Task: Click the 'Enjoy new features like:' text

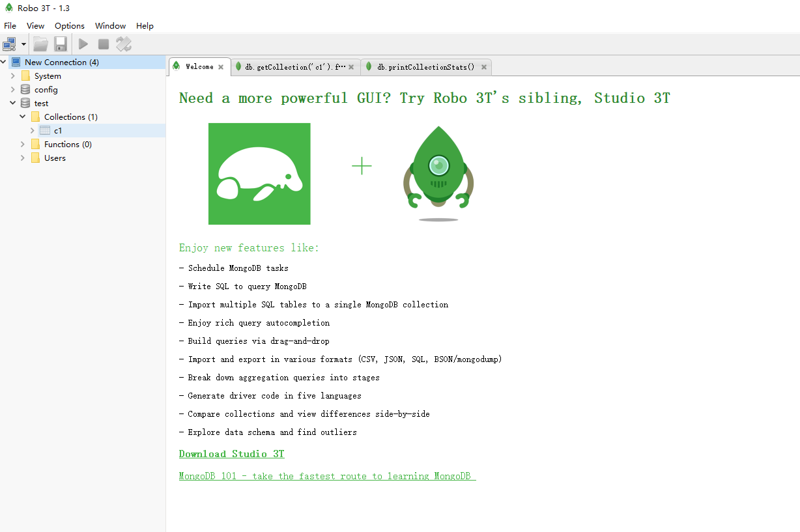Action: tap(250, 248)
